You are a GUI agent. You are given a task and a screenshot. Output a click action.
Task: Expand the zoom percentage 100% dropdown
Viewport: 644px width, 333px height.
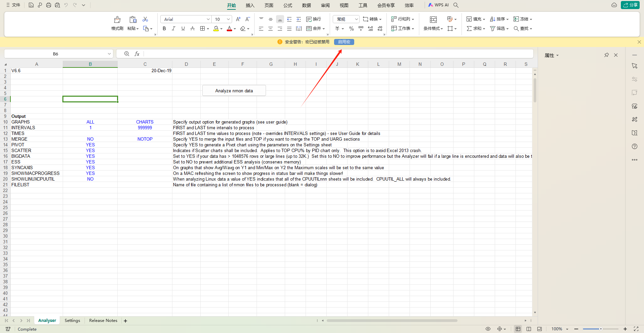click(x=567, y=329)
